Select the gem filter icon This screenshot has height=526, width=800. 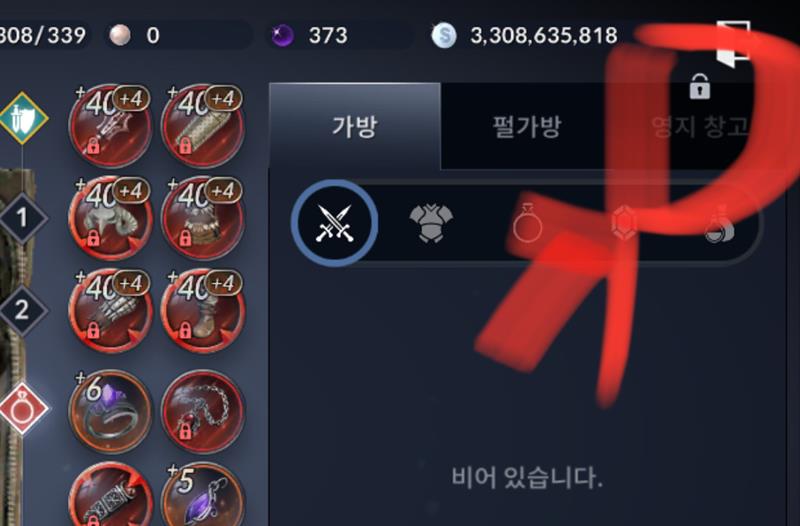pyautogui.click(x=624, y=223)
